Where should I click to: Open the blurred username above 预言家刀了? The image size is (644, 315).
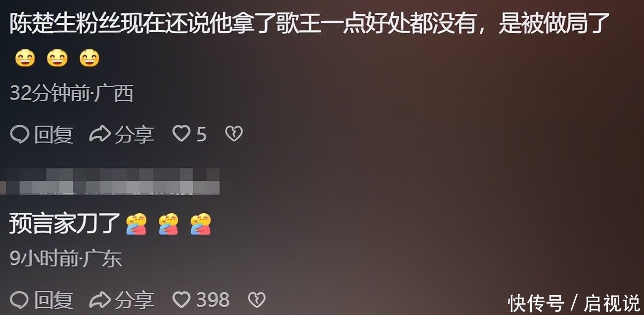[x=110, y=181]
